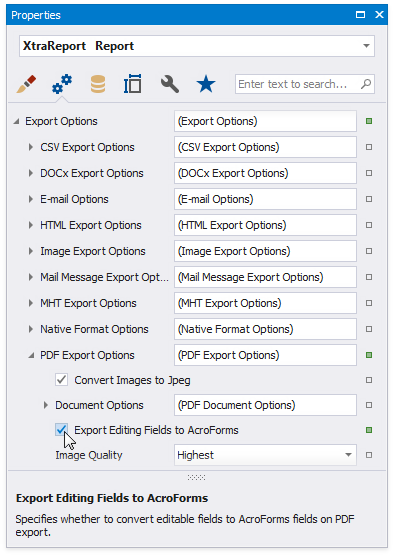The height and width of the screenshot is (556, 394).
Task: Open the Appearance brush tab
Action: (26, 84)
